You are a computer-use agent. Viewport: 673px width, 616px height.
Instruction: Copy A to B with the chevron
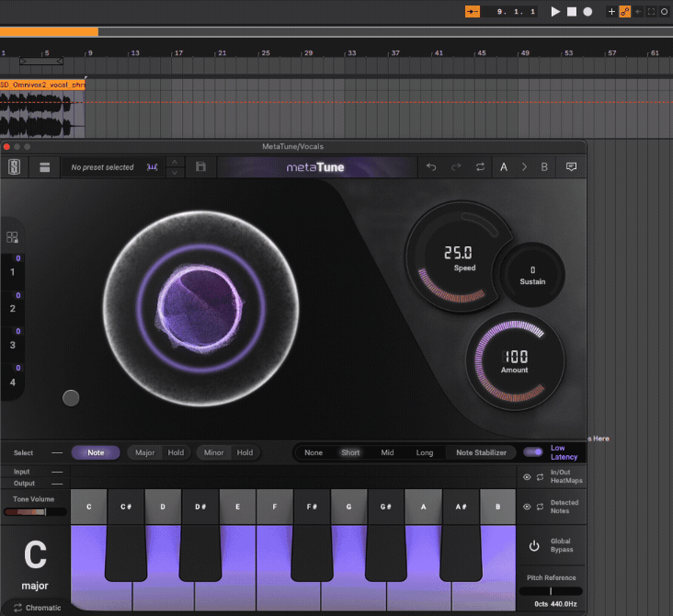524,166
